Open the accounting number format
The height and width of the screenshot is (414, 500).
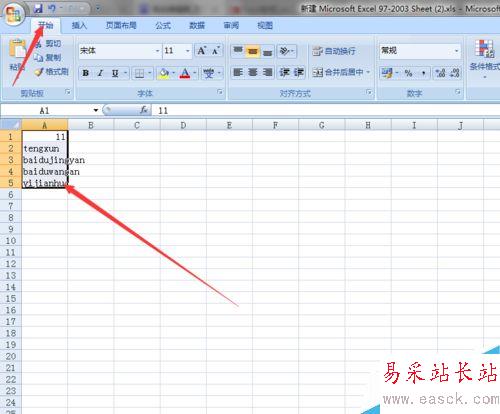tap(387, 73)
